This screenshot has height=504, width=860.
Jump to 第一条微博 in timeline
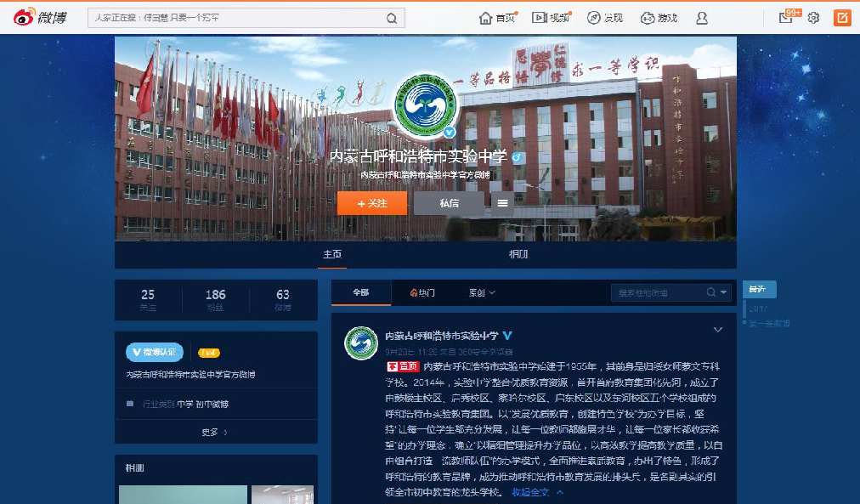pyautogui.click(x=770, y=324)
